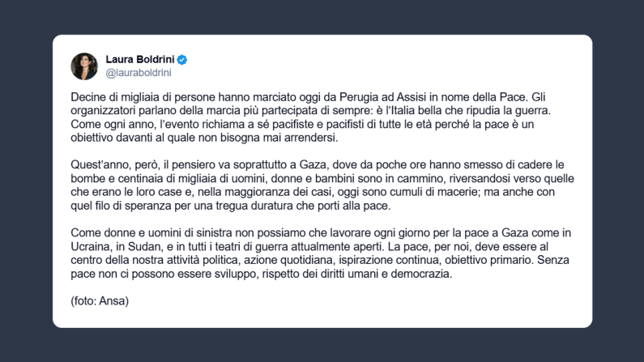
Task: Open the Laura Boldrini display name
Action: click(x=141, y=60)
